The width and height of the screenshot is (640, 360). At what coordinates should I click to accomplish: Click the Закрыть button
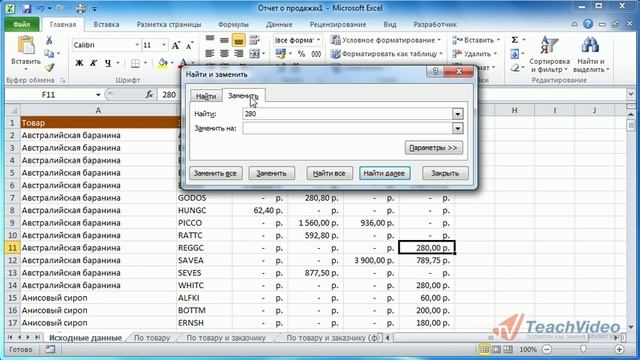445,173
